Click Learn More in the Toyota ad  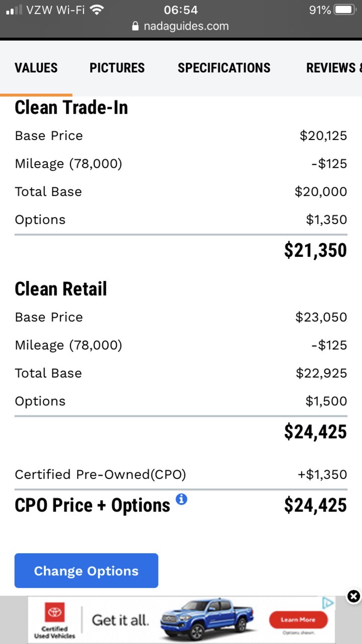point(298,620)
